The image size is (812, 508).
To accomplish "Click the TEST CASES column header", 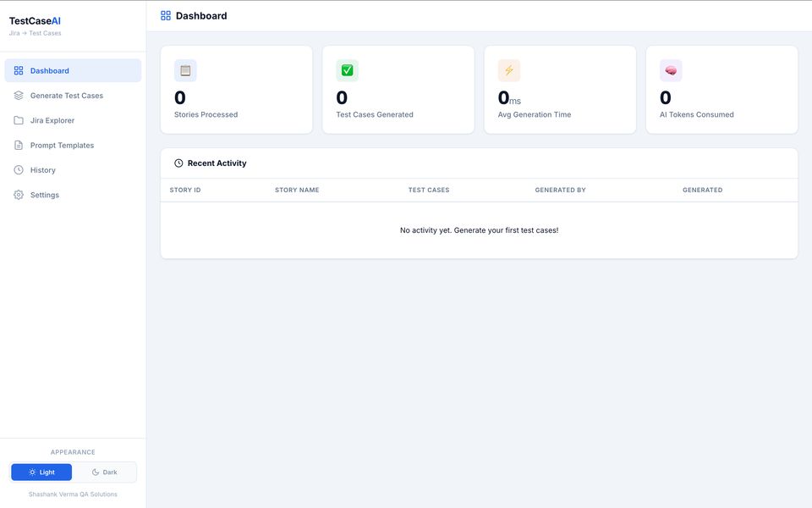I will pos(429,190).
